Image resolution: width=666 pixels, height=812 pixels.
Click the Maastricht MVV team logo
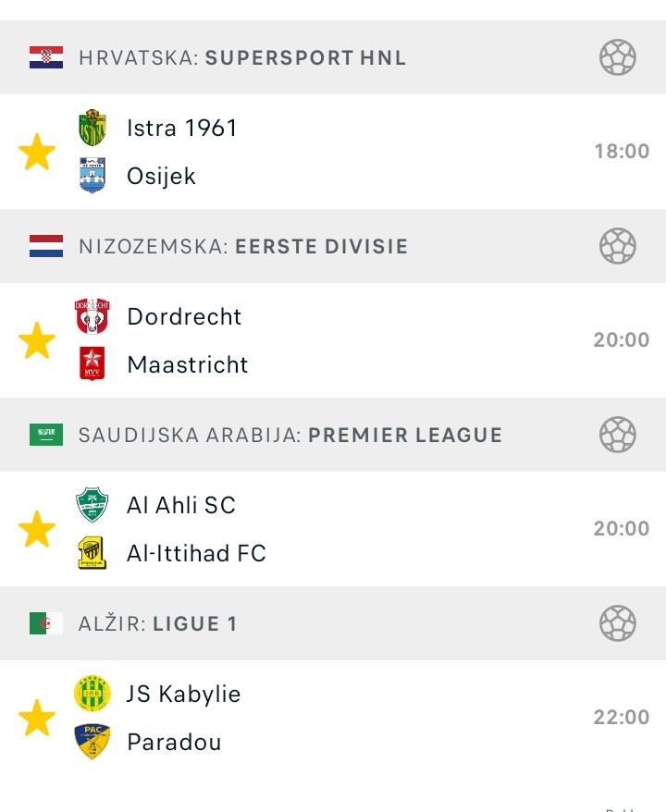92,364
